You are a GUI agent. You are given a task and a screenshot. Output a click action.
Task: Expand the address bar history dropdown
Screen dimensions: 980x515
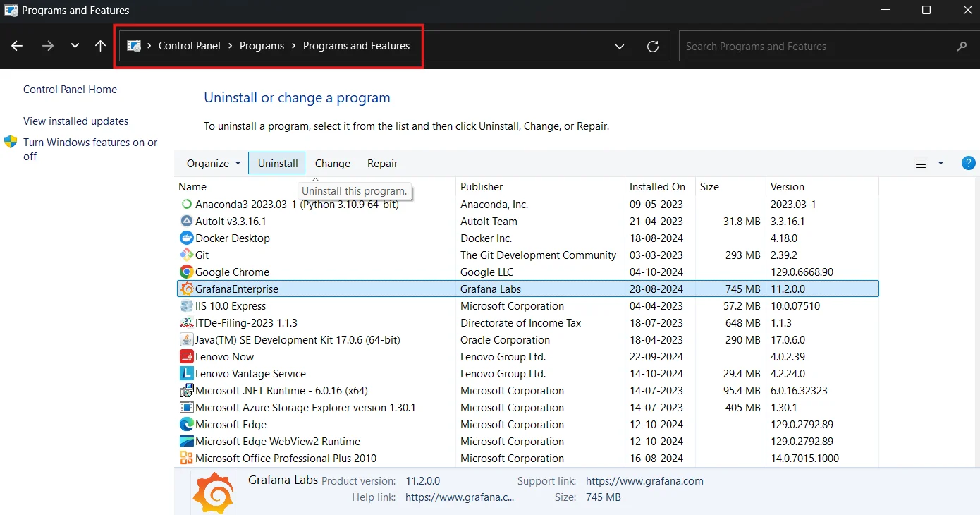620,47
